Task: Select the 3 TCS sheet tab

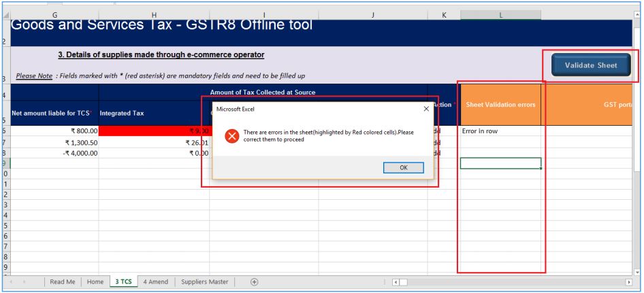Action: [124, 281]
